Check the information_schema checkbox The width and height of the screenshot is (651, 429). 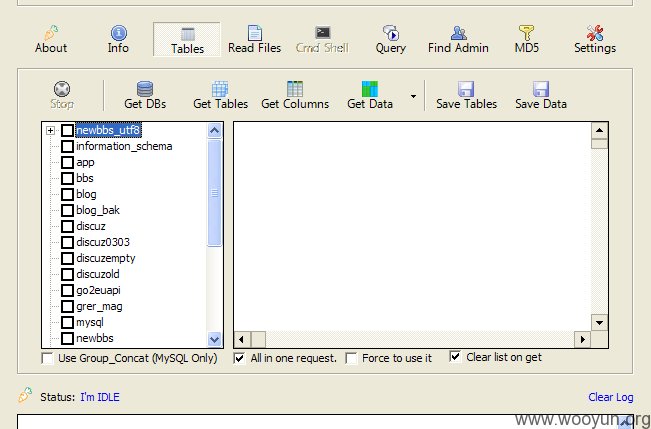pyautogui.click(x=67, y=146)
